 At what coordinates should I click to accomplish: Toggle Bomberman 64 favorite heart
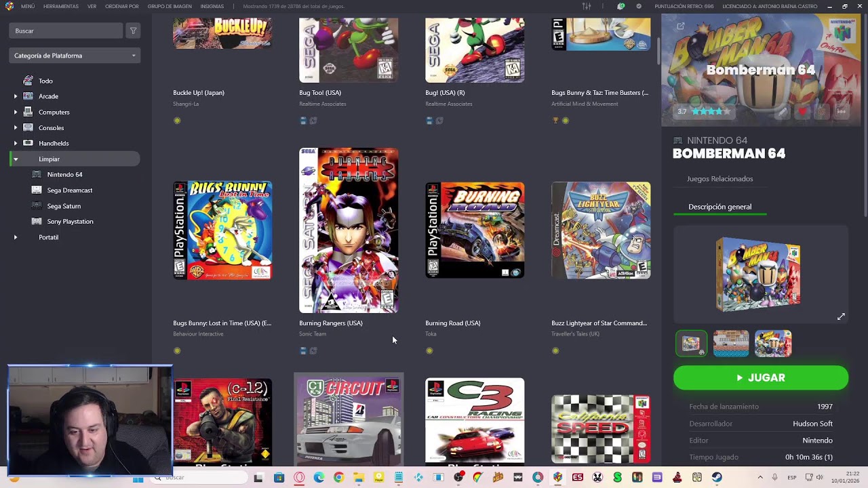tap(803, 111)
